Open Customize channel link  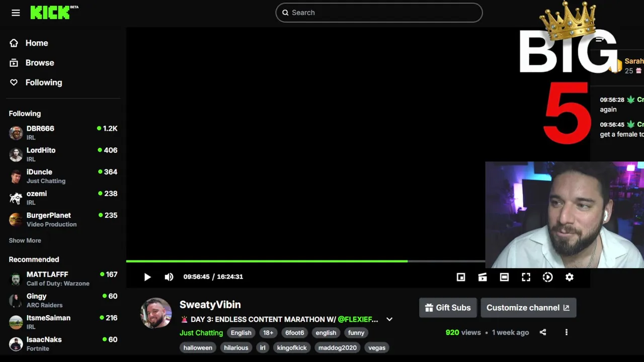pos(528,308)
